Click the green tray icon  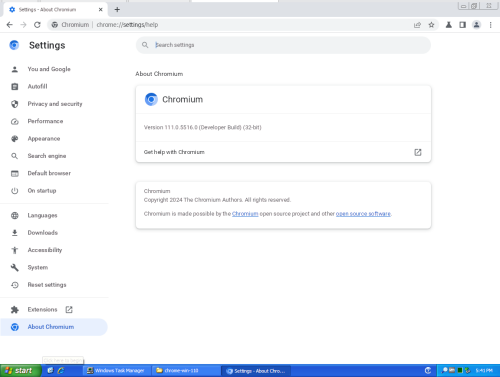point(460,370)
